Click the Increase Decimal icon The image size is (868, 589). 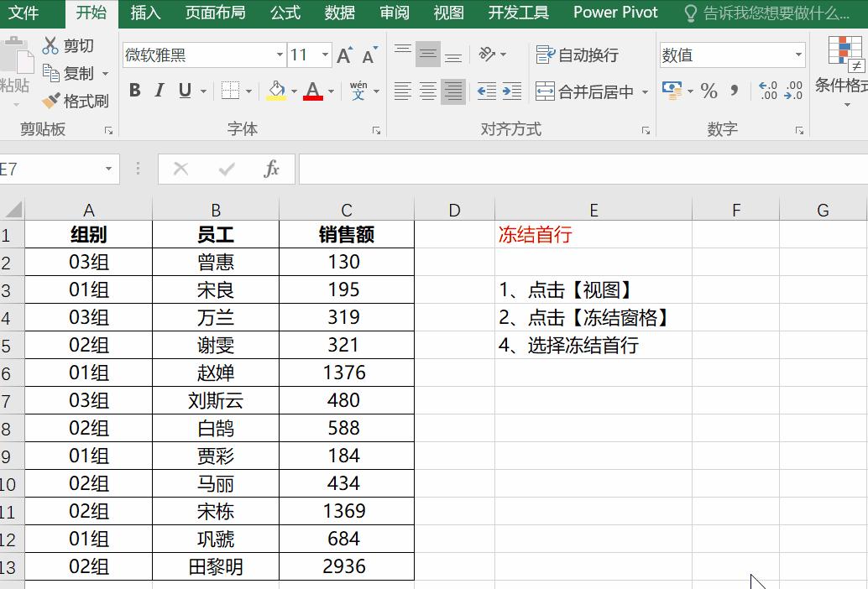point(770,91)
